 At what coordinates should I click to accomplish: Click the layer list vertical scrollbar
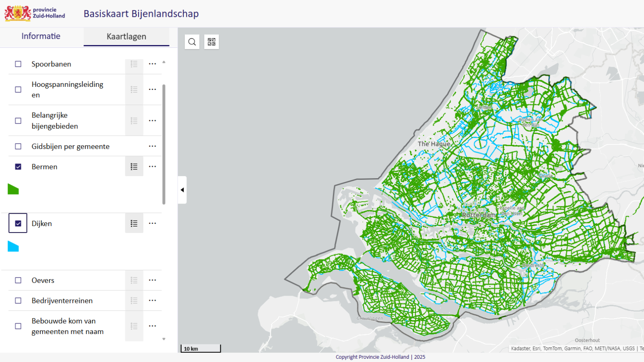pos(164,144)
